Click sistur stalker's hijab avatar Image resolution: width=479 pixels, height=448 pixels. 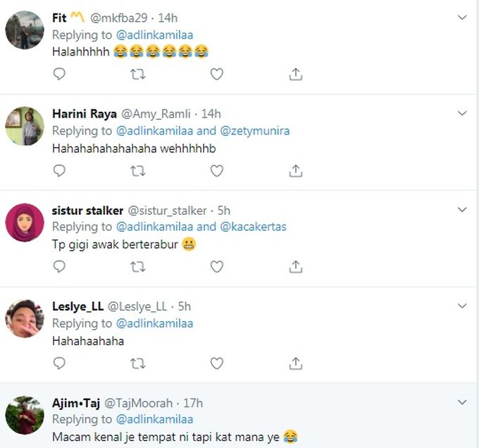pyautogui.click(x=25, y=223)
